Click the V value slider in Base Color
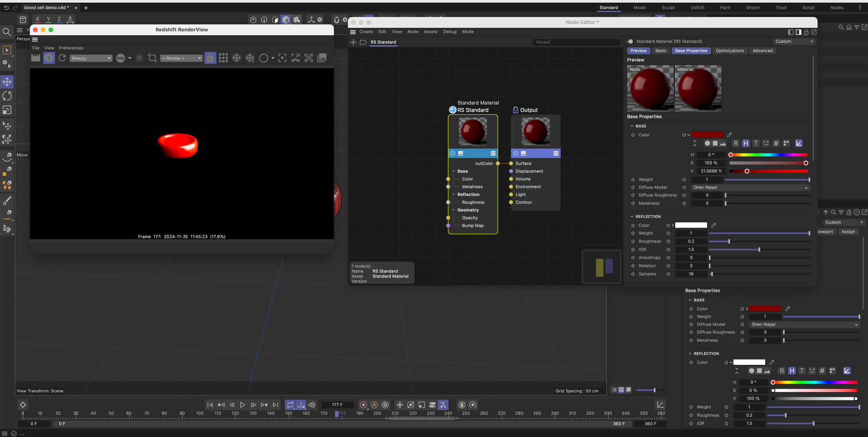The image size is (868, 437). point(768,171)
